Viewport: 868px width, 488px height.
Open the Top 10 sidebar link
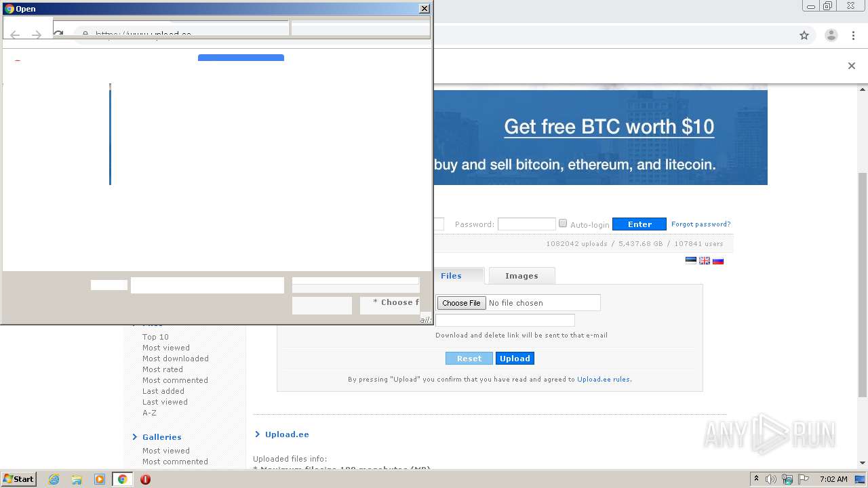click(155, 337)
